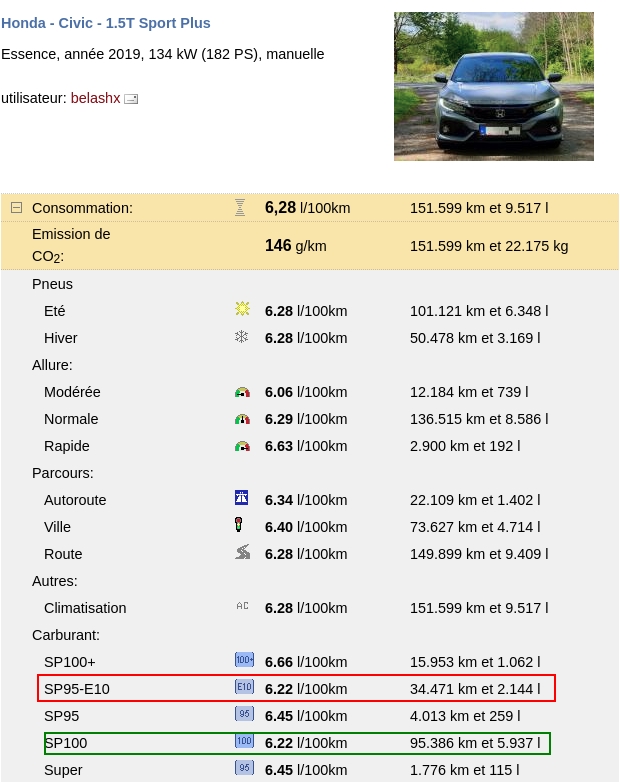This screenshot has width=620, height=782.
Task: Click the envelope message icon beside belashx
Action: click(x=131, y=99)
